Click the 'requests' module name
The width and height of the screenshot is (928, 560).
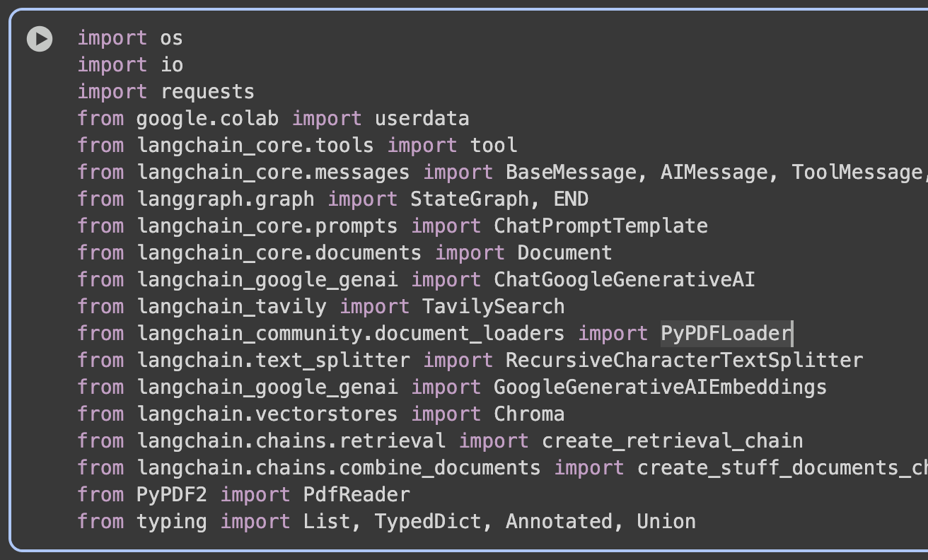coord(207,91)
